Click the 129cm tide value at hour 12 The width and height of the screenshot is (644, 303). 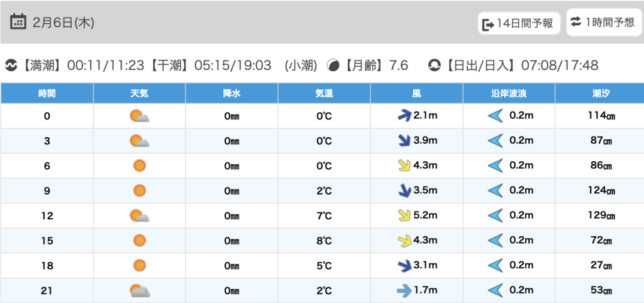coord(601,215)
